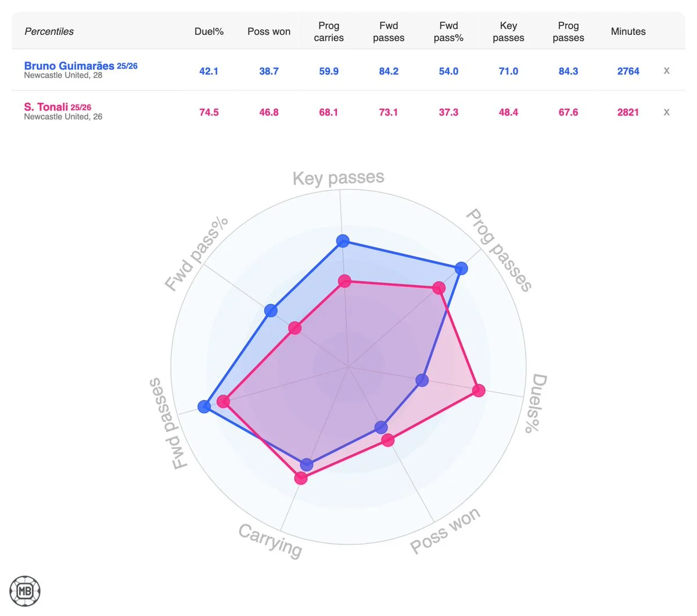Screen dimensions: 697x616
Task: Select Tonali pink Duels% radar point
Action: [x=478, y=390]
